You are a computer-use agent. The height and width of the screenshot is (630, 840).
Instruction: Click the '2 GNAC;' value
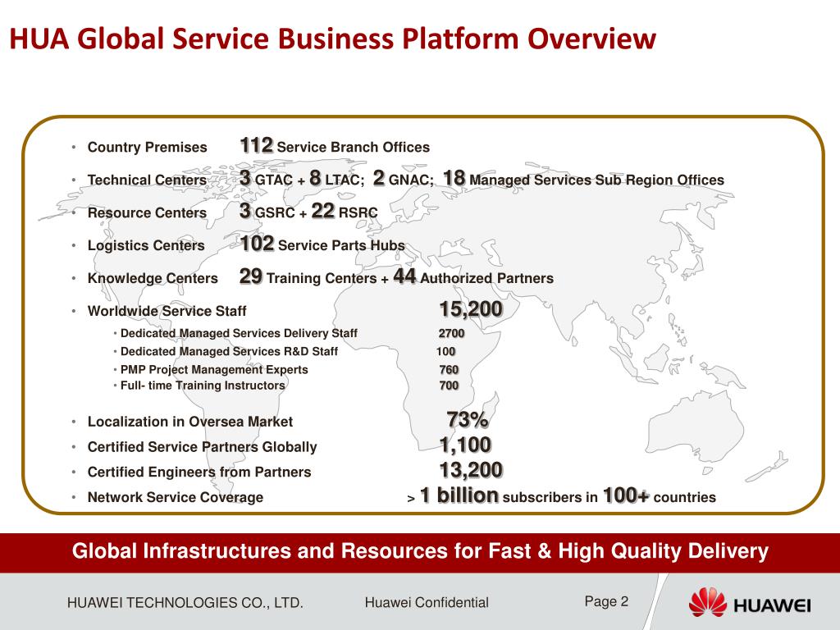(x=404, y=178)
